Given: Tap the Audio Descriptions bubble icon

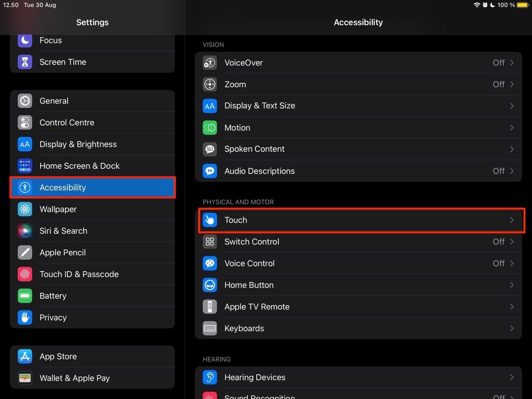Looking at the screenshot, I should (210, 171).
